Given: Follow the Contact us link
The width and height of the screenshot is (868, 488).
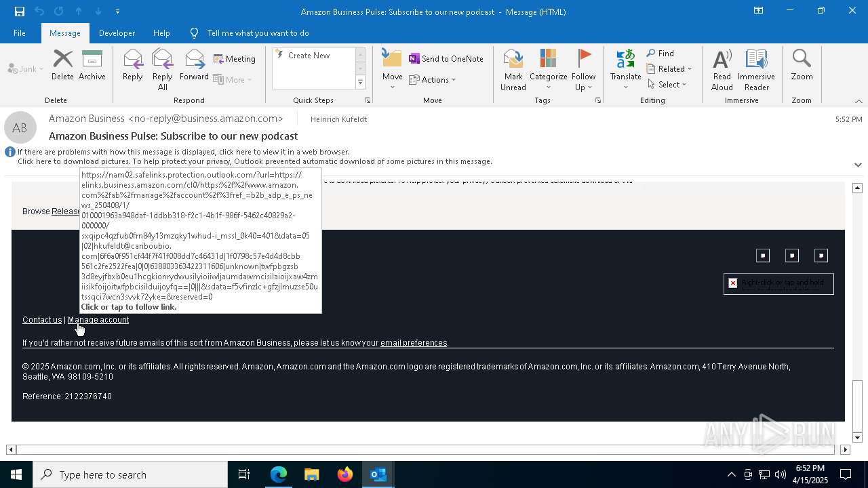Looking at the screenshot, I should (42, 320).
